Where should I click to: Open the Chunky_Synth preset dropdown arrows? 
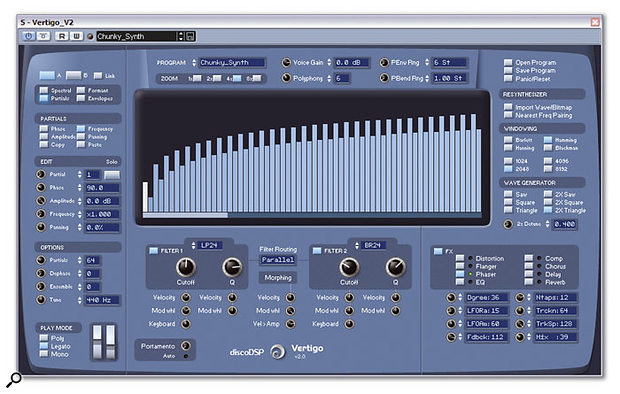pos(181,36)
